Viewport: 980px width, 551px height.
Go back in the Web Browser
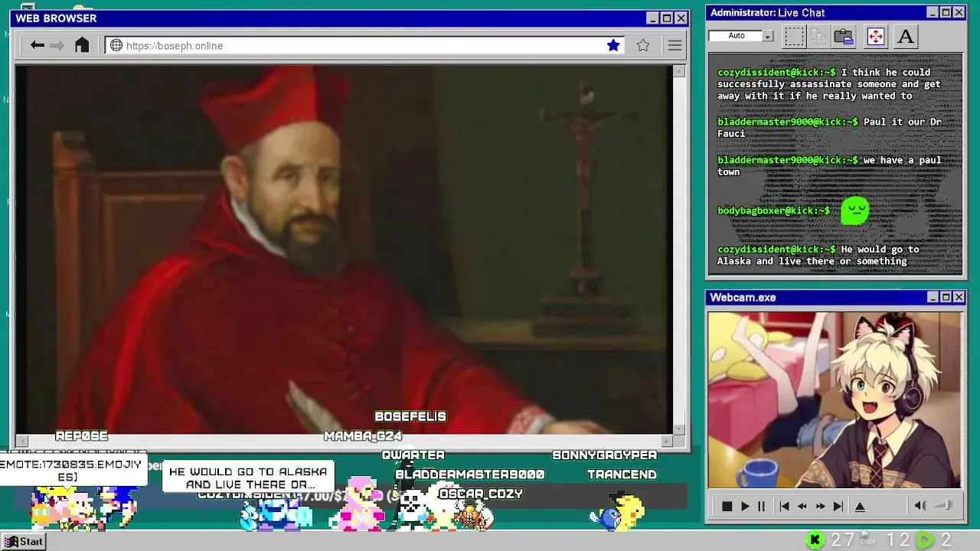point(37,45)
